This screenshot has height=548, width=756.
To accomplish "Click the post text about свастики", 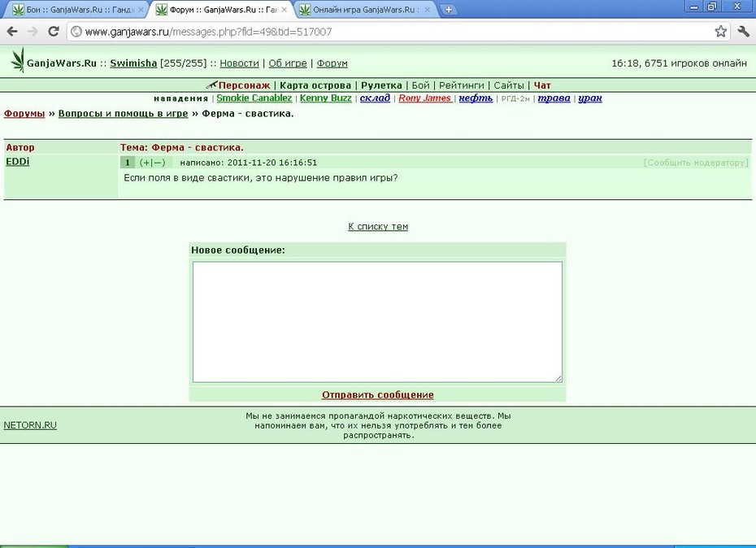I will 261,177.
